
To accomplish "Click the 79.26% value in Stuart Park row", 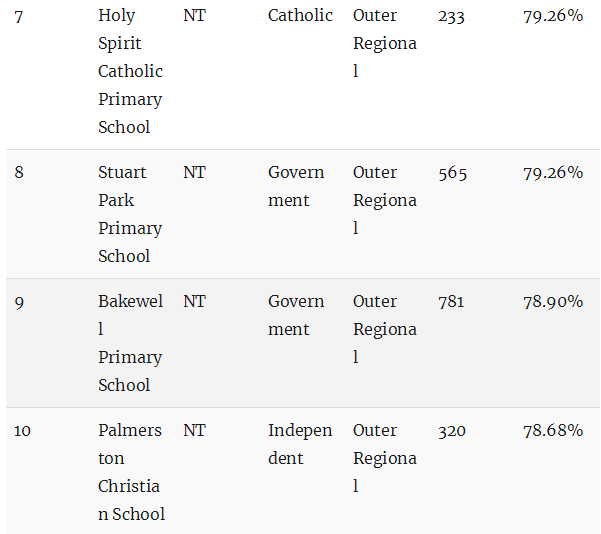I will 553,173.
